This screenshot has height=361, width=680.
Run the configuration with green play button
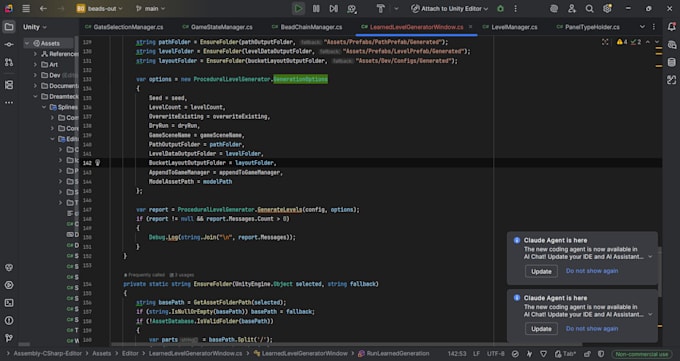click(298, 8)
